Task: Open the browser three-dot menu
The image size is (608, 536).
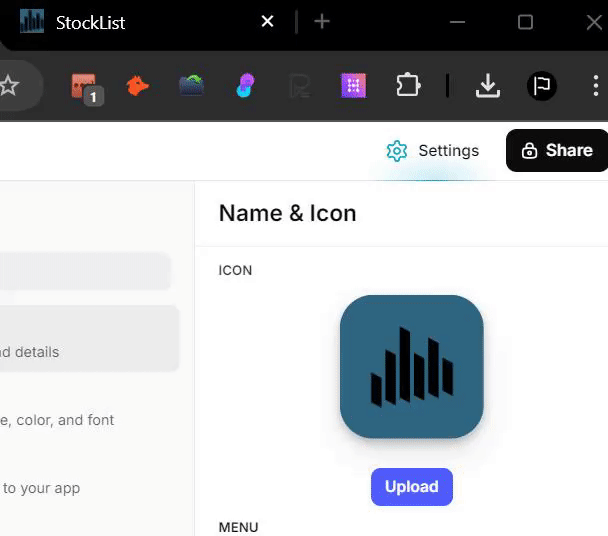Action: 596,86
